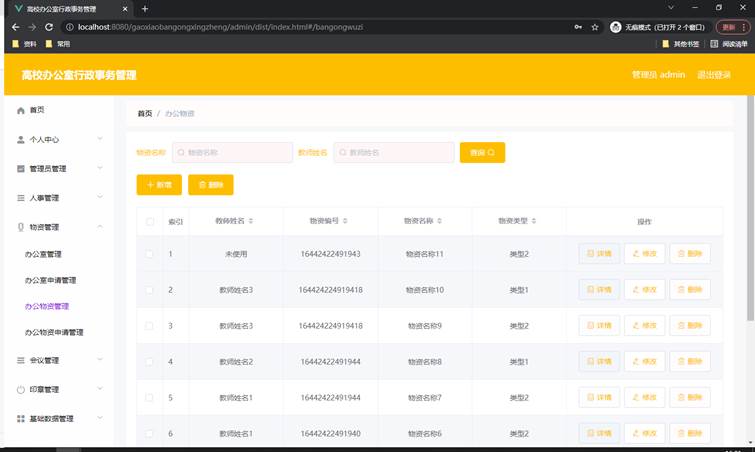The height and width of the screenshot is (452, 755).
Task: Click the list icon beside 会议管理
Action: 21,360
